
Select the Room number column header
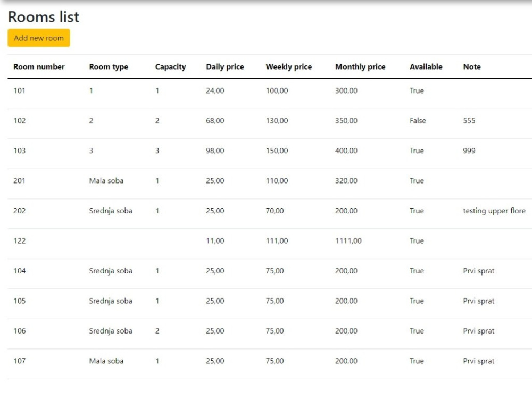[x=39, y=67]
